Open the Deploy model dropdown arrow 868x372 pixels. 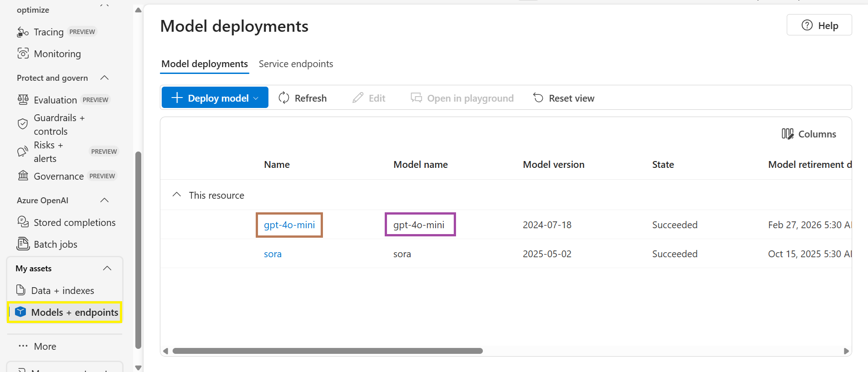click(x=256, y=98)
